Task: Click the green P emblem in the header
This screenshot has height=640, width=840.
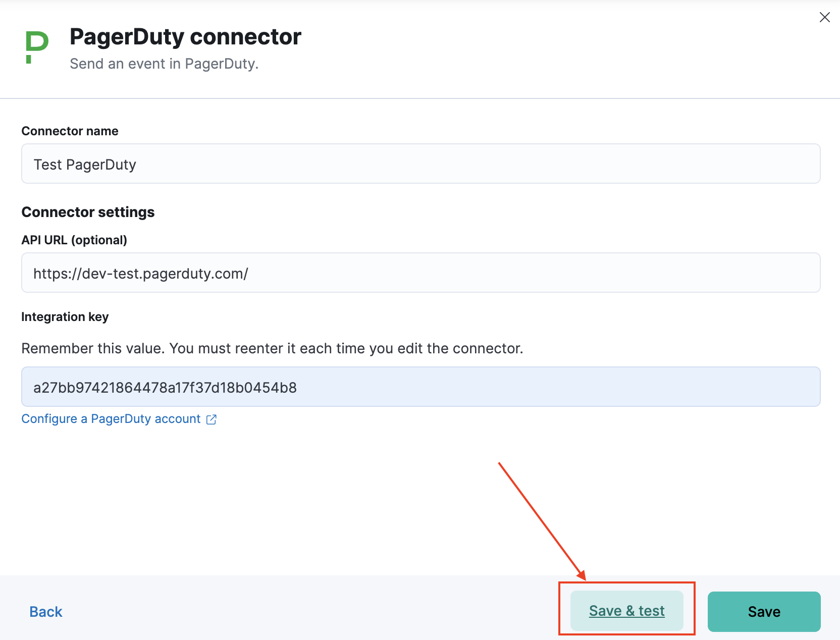Action: [x=35, y=46]
